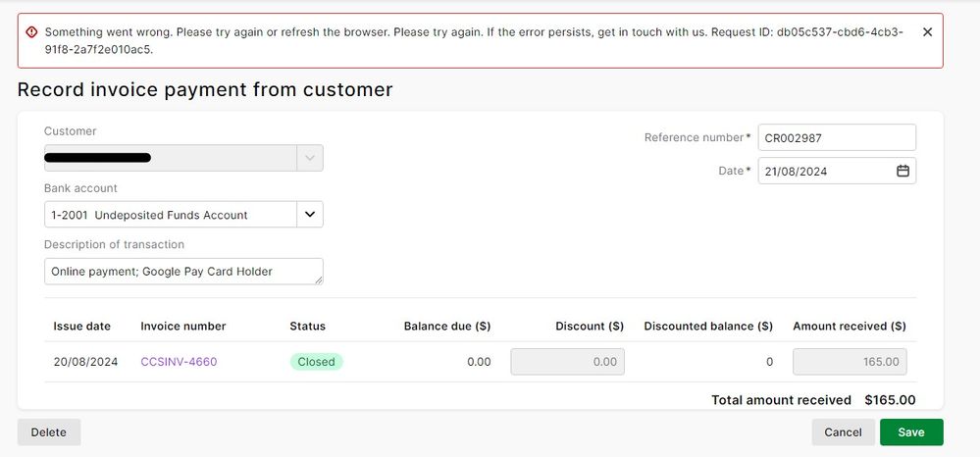Click the Discount ($) input field
The width and height of the screenshot is (980, 457).
(x=567, y=362)
